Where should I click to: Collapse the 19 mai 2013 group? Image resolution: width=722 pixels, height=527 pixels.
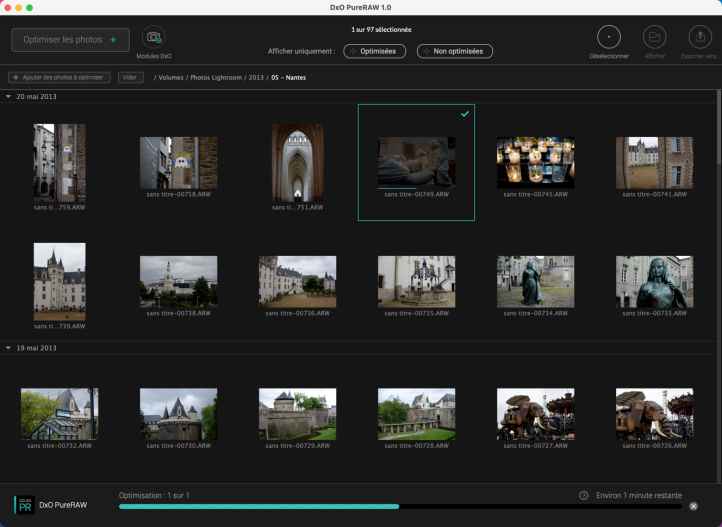tap(9, 348)
